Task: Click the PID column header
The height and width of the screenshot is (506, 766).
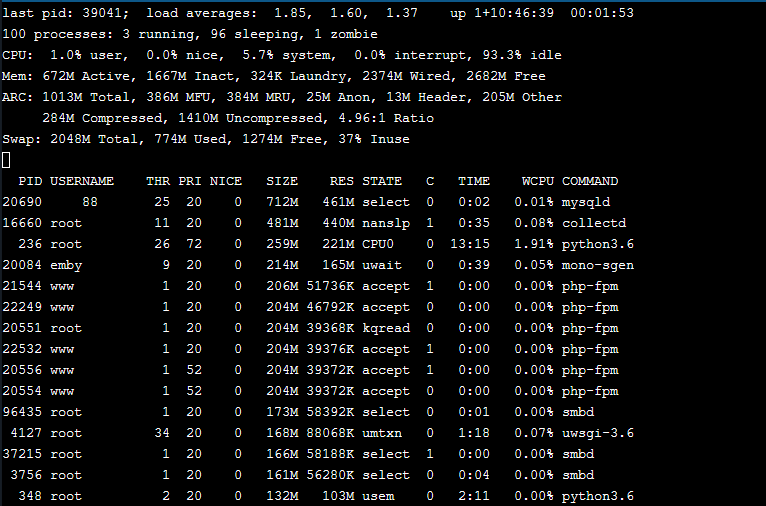Action: (30, 181)
